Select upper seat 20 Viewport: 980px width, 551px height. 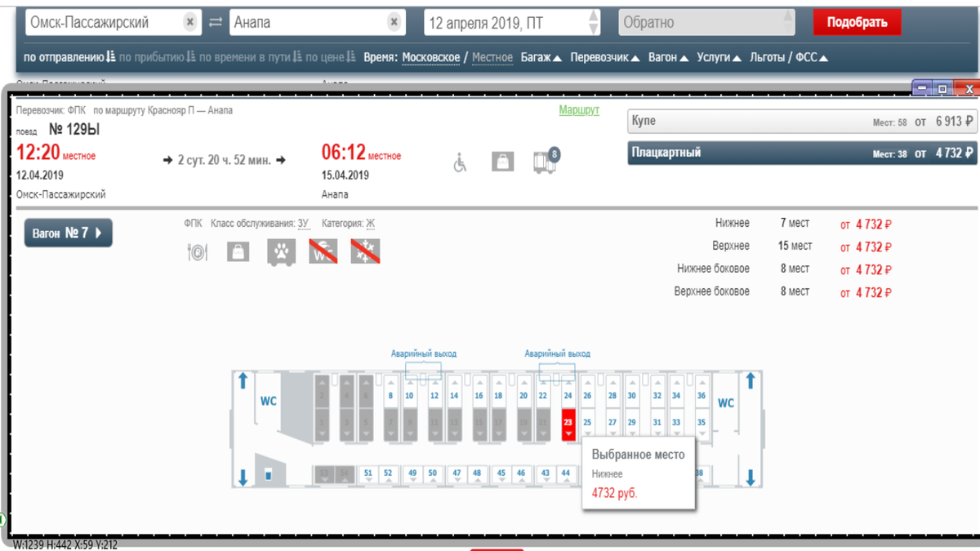[523, 391]
